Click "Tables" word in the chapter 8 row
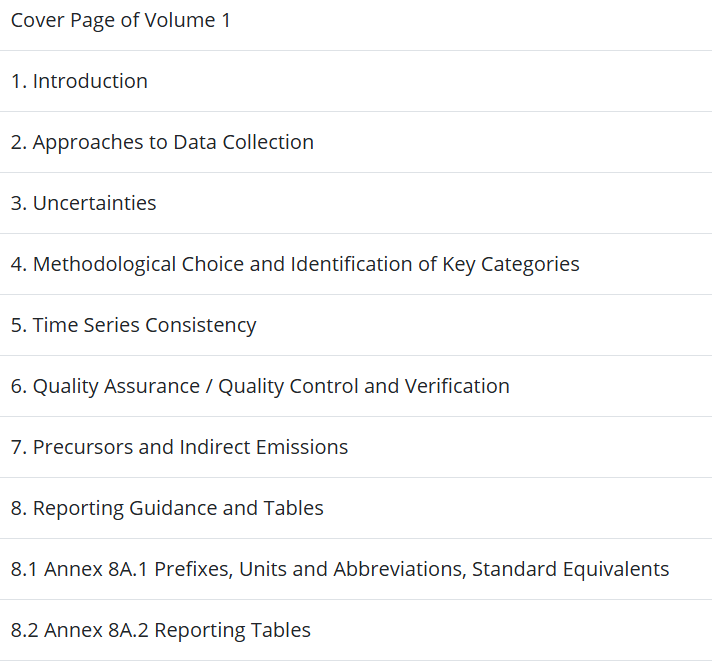This screenshot has height=662, width=712. click(293, 508)
